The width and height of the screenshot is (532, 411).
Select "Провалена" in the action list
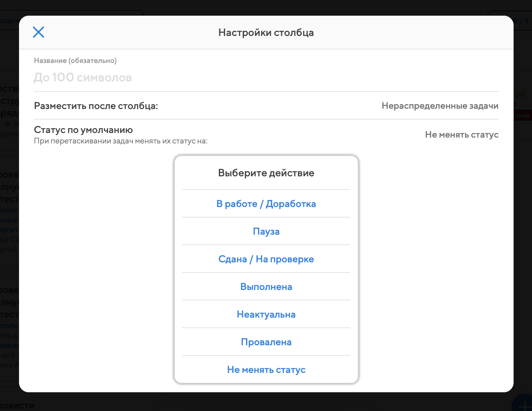266,342
